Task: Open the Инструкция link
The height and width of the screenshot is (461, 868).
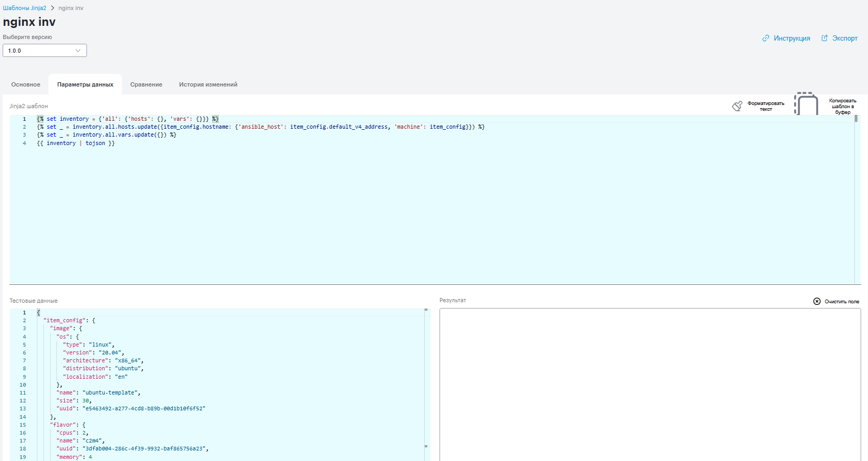Action: (792, 38)
